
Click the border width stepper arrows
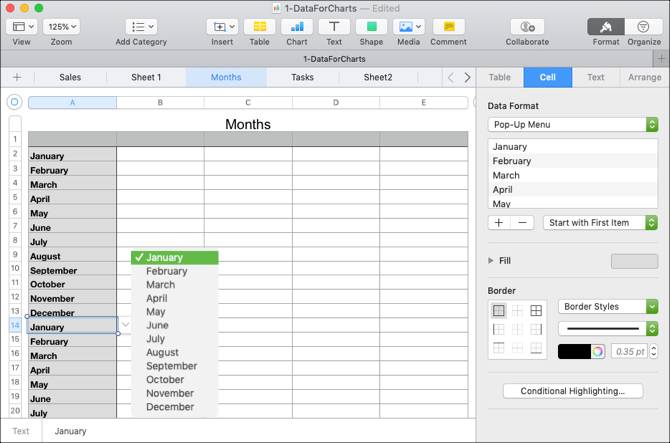tap(653, 352)
